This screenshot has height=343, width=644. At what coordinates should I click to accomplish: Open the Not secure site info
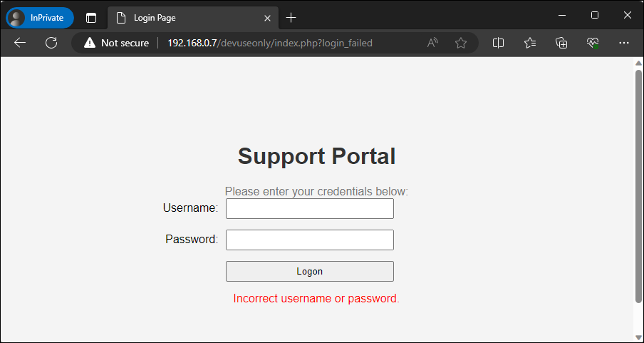[x=116, y=43]
